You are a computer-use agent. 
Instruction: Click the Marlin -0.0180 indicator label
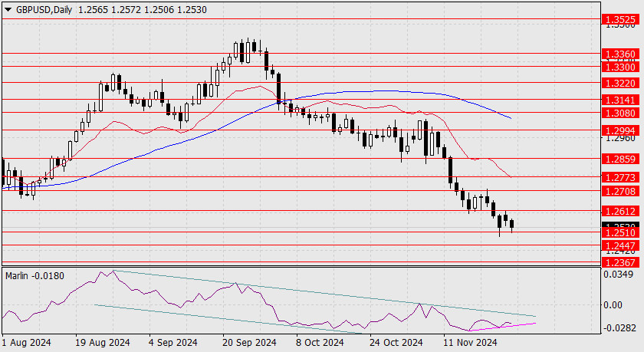tap(34, 275)
